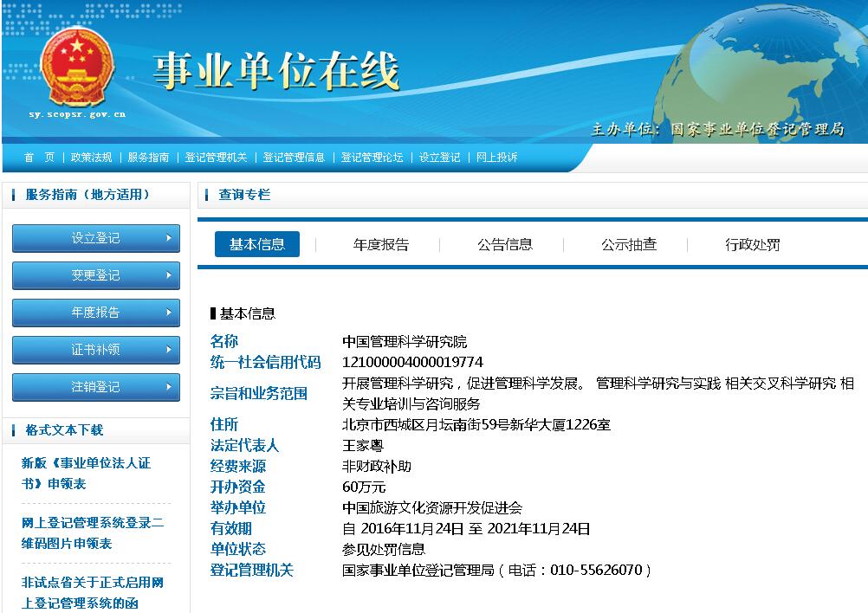Click validity period 自 2016年11月24日 至 2021年11月24日
The image size is (868, 613).
point(466,528)
